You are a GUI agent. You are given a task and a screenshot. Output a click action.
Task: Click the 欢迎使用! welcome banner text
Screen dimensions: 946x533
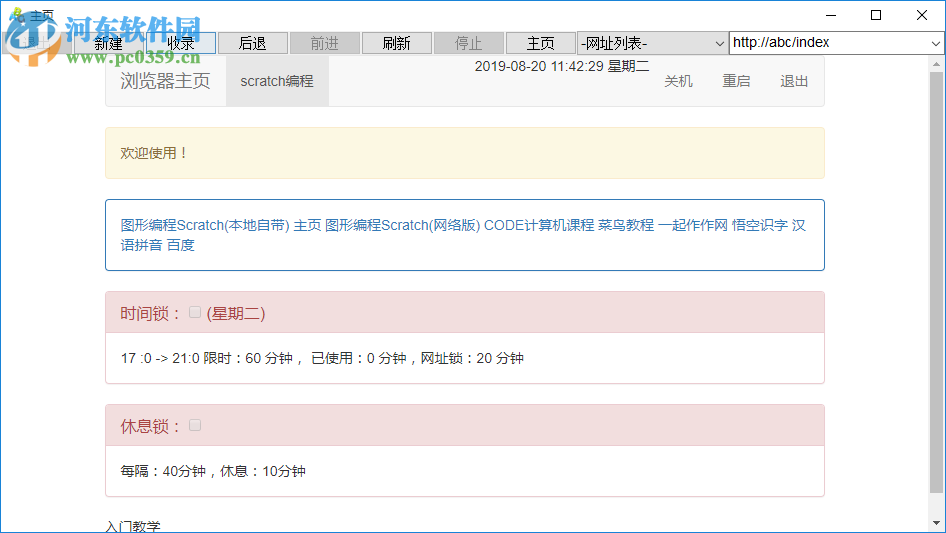(x=154, y=153)
